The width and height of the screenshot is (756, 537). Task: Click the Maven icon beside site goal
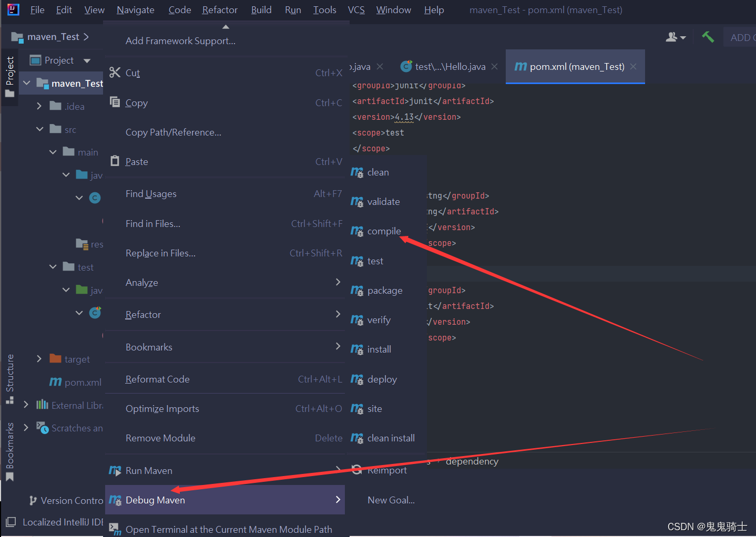point(357,409)
